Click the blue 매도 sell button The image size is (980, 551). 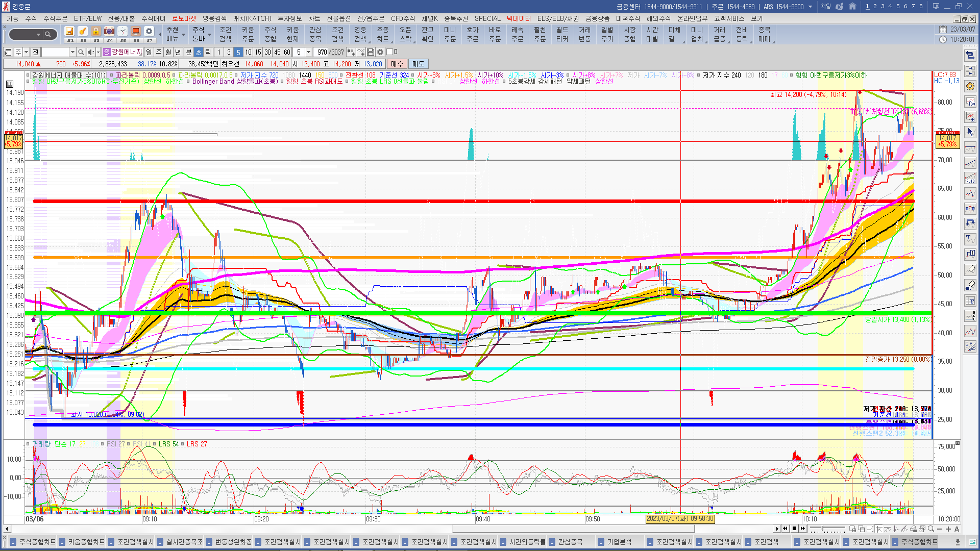tap(418, 64)
